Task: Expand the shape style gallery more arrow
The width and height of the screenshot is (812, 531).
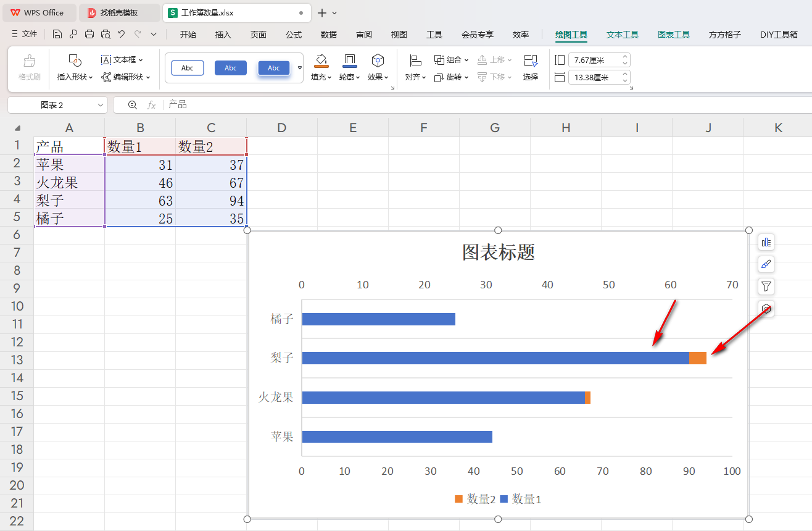Action: (x=300, y=67)
